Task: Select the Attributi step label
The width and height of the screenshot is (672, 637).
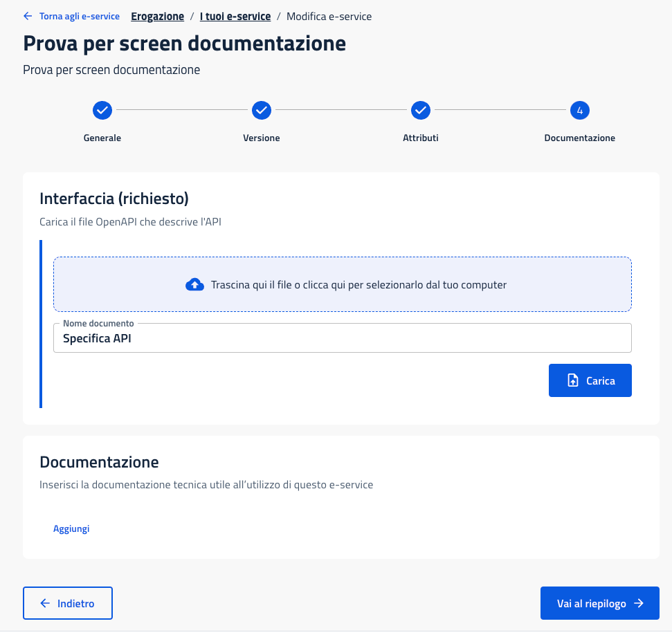Action: (x=421, y=138)
